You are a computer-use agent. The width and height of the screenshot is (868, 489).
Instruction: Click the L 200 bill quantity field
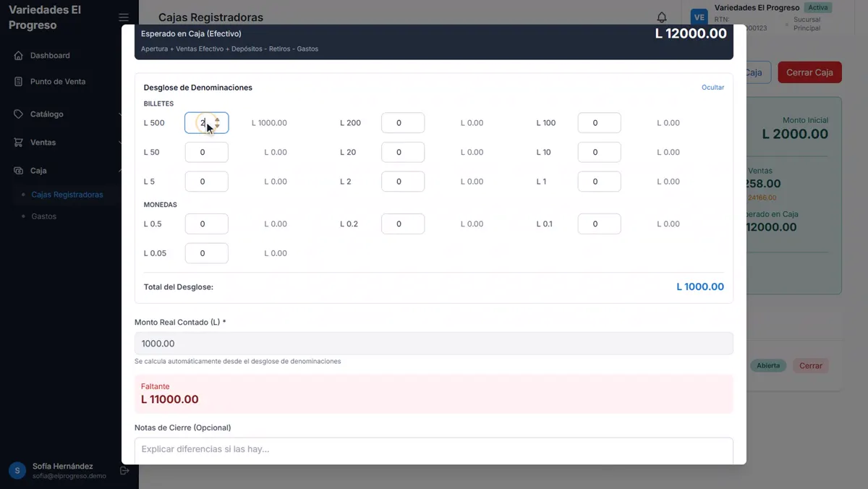pos(403,123)
